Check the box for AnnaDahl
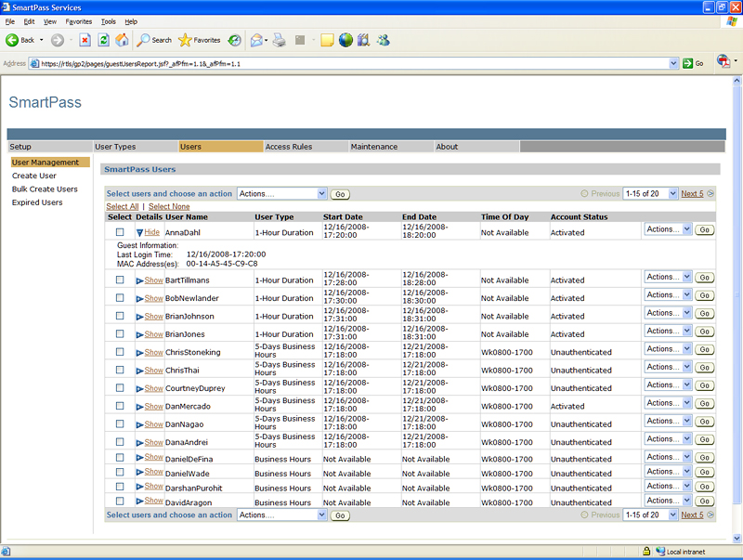743x560 pixels. pyautogui.click(x=120, y=232)
